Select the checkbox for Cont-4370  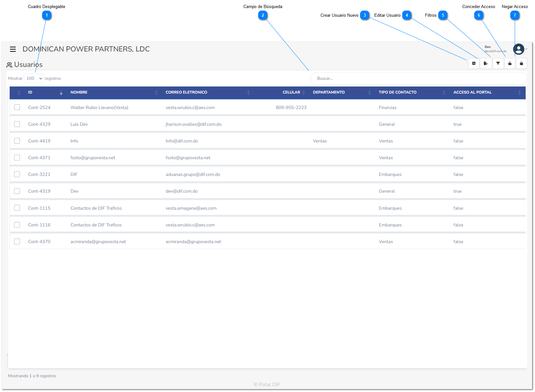[x=17, y=242]
